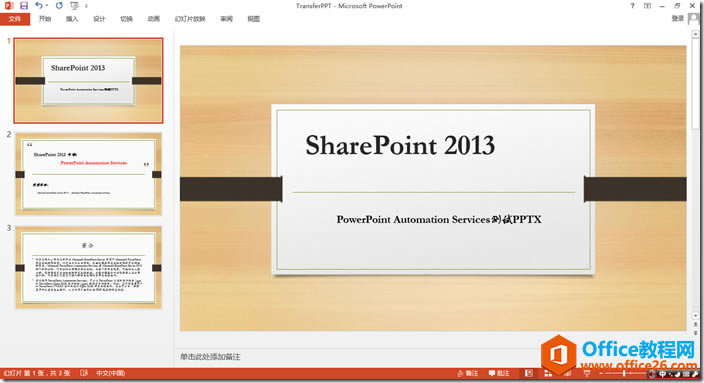Toggle the 备注 notes pane button

coord(468,373)
